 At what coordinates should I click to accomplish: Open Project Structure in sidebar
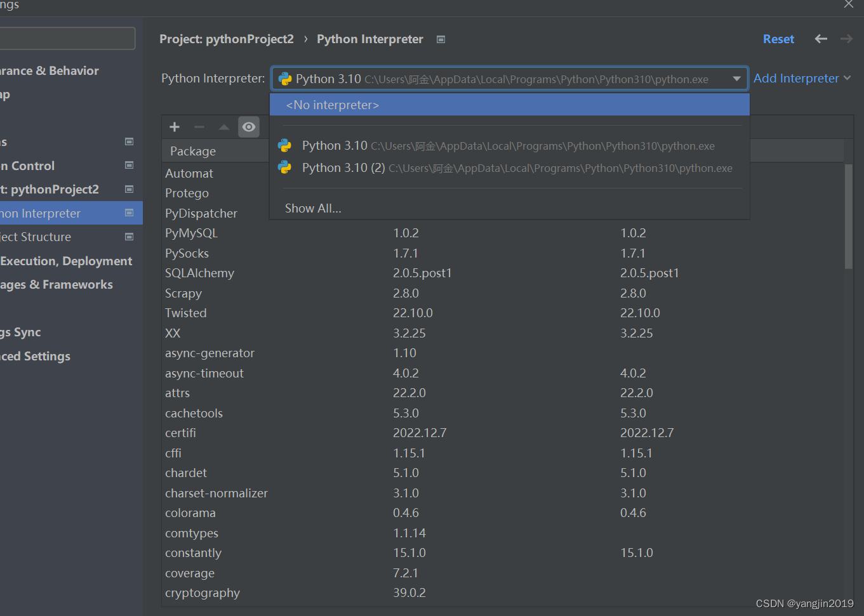point(36,237)
